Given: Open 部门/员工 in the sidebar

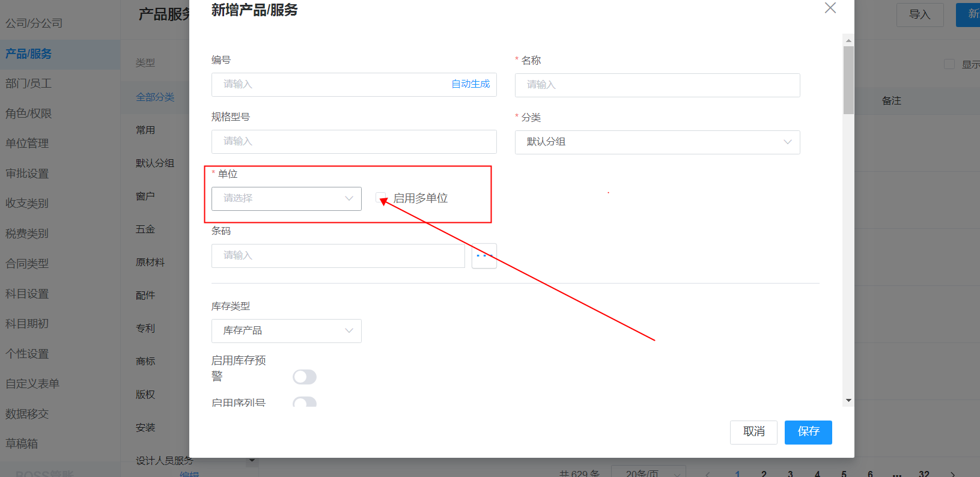Looking at the screenshot, I should pos(29,84).
